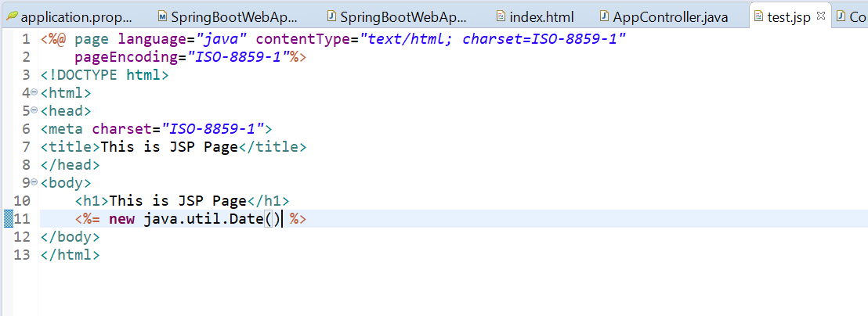The height and width of the screenshot is (316, 868).
Task: Click java.util.Date on line 11
Action: coord(204,219)
